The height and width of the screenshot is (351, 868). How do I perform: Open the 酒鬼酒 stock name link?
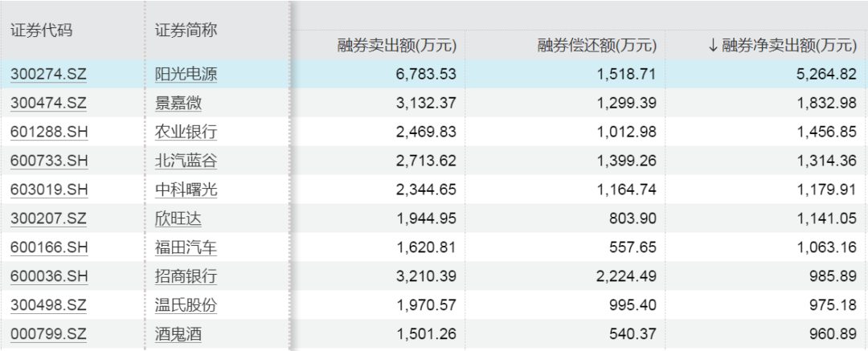[x=178, y=334]
